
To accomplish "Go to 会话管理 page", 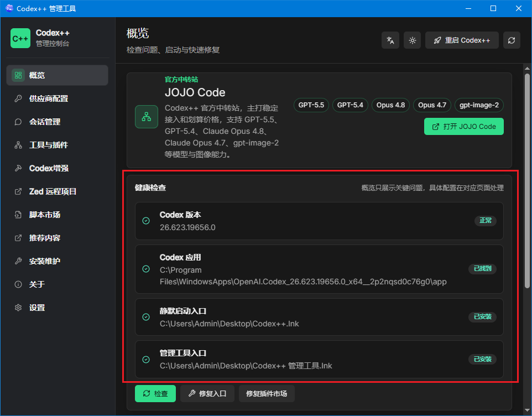I will click(x=58, y=122).
